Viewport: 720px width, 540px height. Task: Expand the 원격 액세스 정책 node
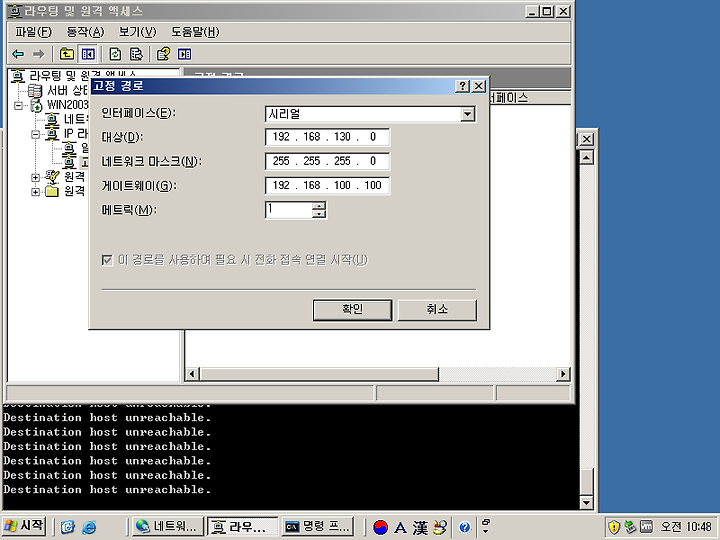coord(35,177)
